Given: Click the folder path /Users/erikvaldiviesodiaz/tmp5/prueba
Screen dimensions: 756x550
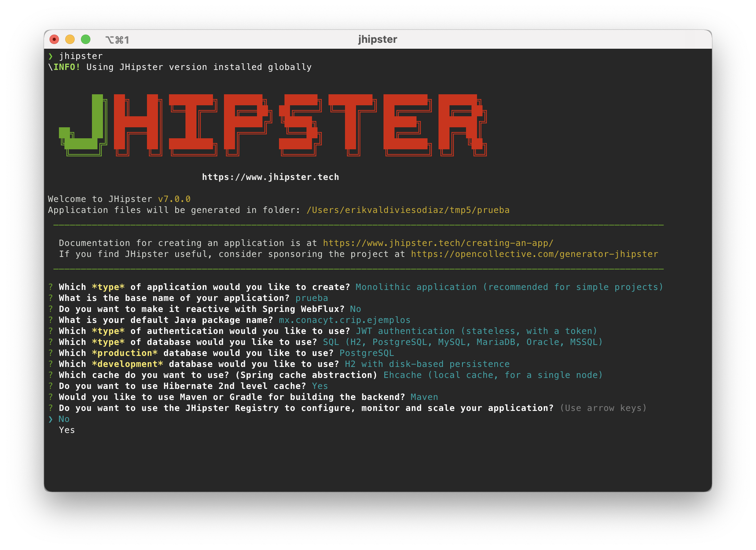Looking at the screenshot, I should click(408, 210).
